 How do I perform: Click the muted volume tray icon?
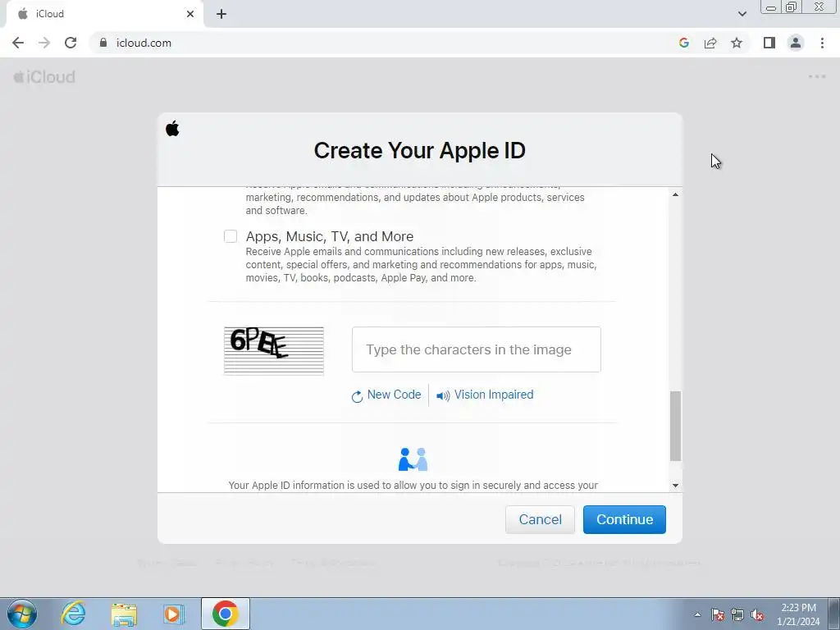(x=757, y=614)
